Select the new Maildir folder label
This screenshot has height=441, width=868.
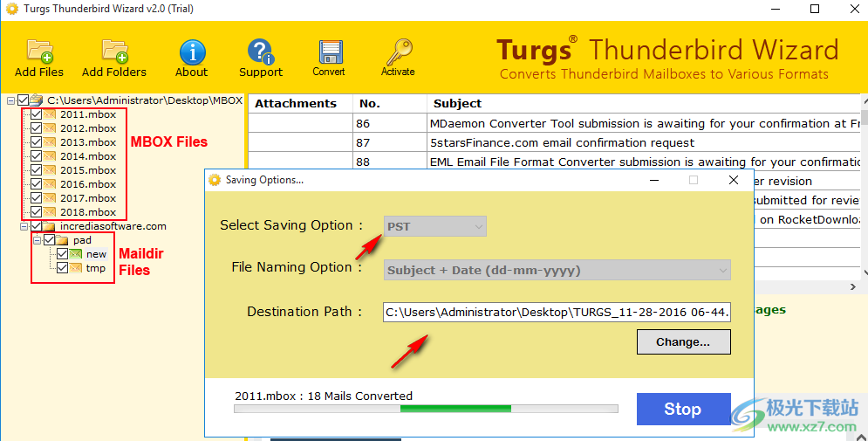pos(96,254)
